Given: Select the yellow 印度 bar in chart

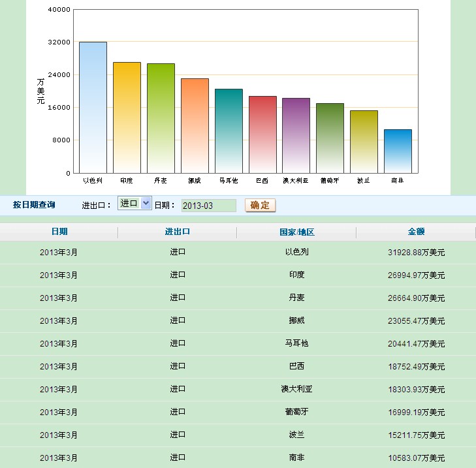Looking at the screenshot, I should click(x=127, y=117).
